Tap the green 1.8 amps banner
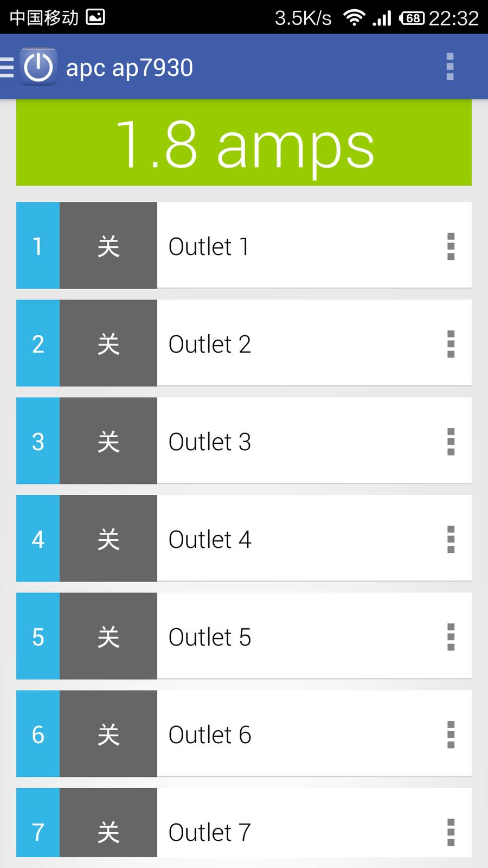The height and width of the screenshot is (868, 488). (244, 143)
